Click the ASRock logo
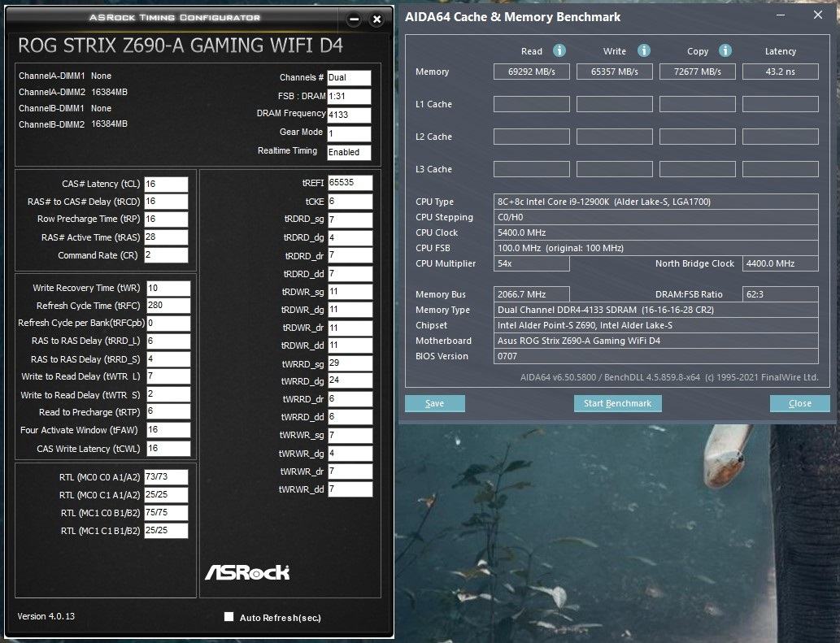 coord(247,572)
